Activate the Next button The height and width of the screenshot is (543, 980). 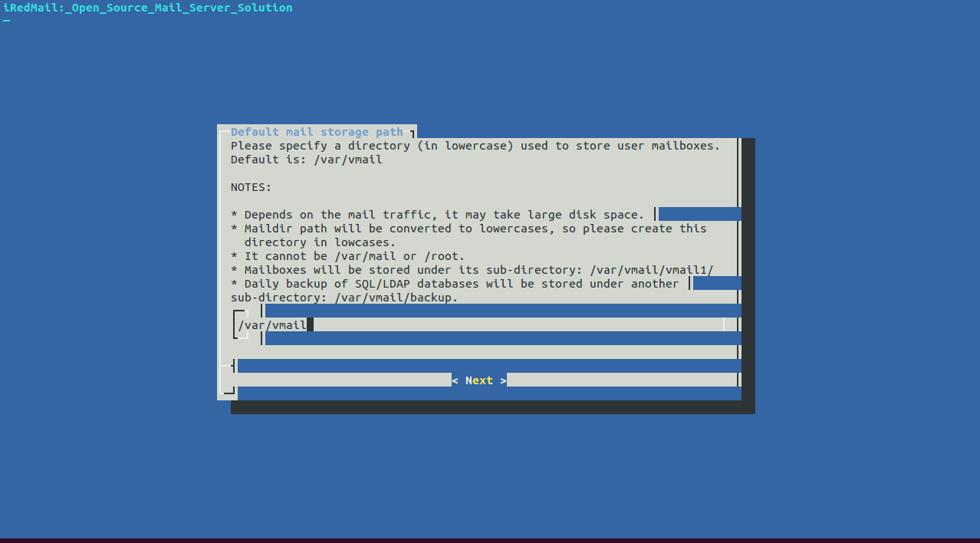[479, 380]
